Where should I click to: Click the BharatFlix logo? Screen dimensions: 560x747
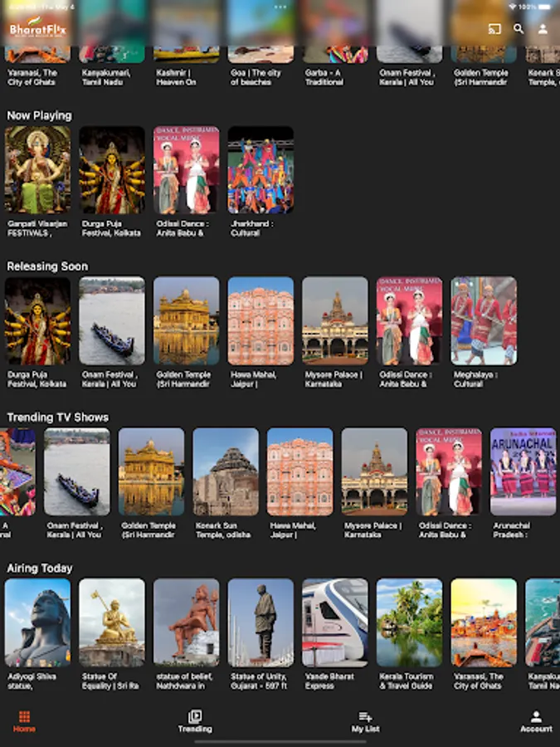37,27
